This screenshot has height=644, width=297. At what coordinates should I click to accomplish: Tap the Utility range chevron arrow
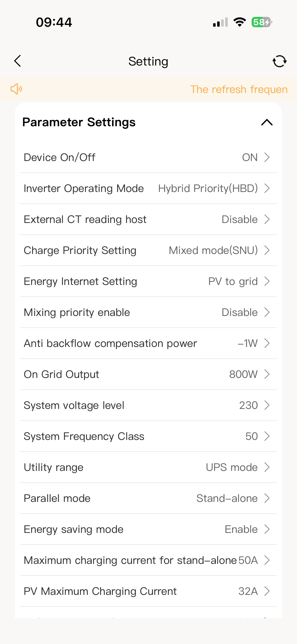pyautogui.click(x=267, y=467)
